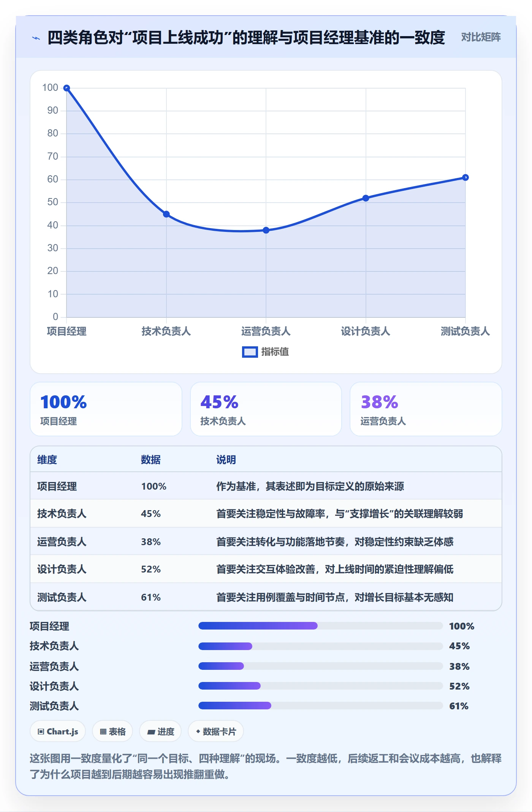Image resolution: width=532 pixels, height=812 pixels.
Task: Click the x-axis label 测试负责人
Action: coord(465,331)
